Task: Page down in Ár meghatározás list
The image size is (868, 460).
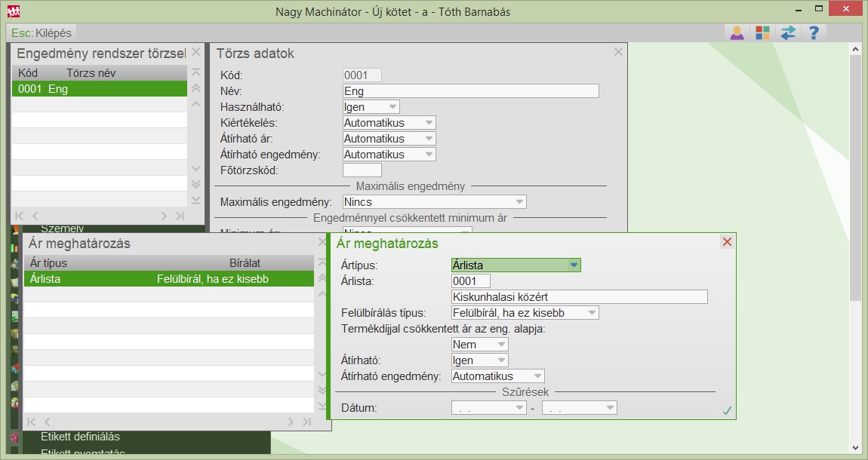Action: click(323, 390)
